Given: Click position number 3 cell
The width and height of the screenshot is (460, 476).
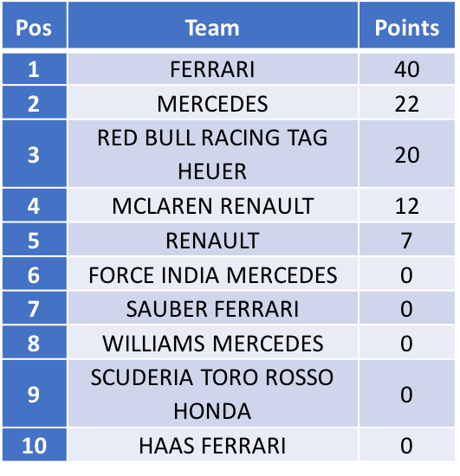Looking at the screenshot, I should (35, 153).
